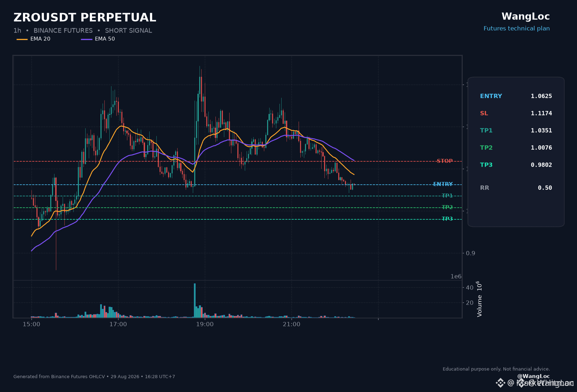
Task: Click the TP2 label in the side panel
Action: 486,148
